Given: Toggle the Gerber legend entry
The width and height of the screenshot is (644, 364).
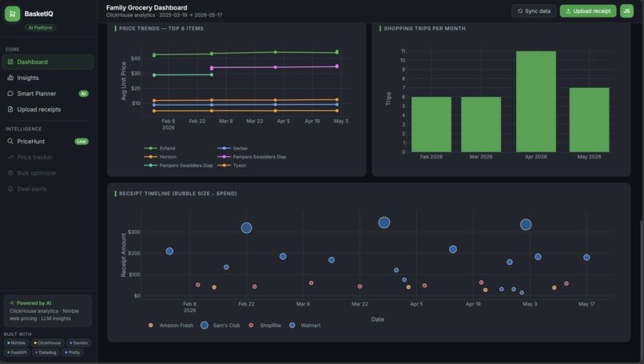Looking at the screenshot, I should (x=233, y=148).
